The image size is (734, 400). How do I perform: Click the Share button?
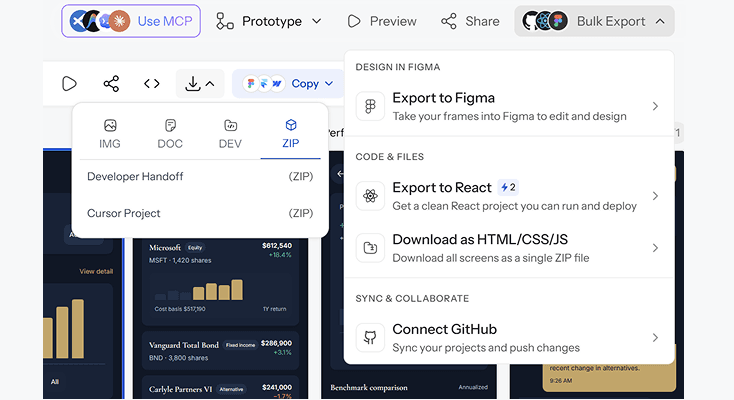coord(470,21)
